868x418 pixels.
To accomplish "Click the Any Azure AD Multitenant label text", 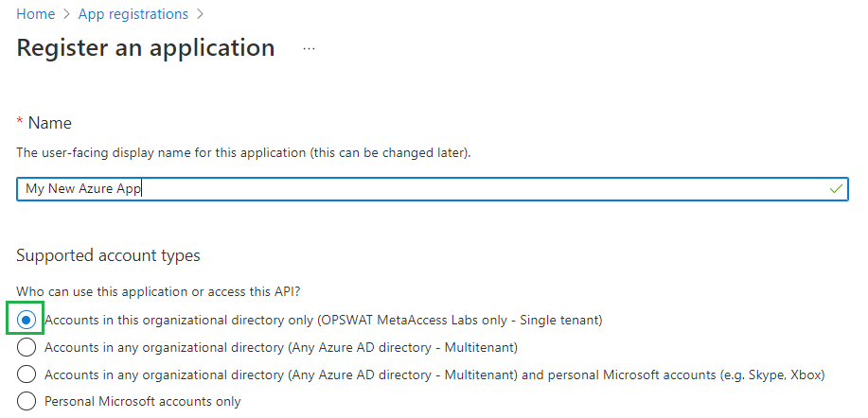I will point(281,347).
